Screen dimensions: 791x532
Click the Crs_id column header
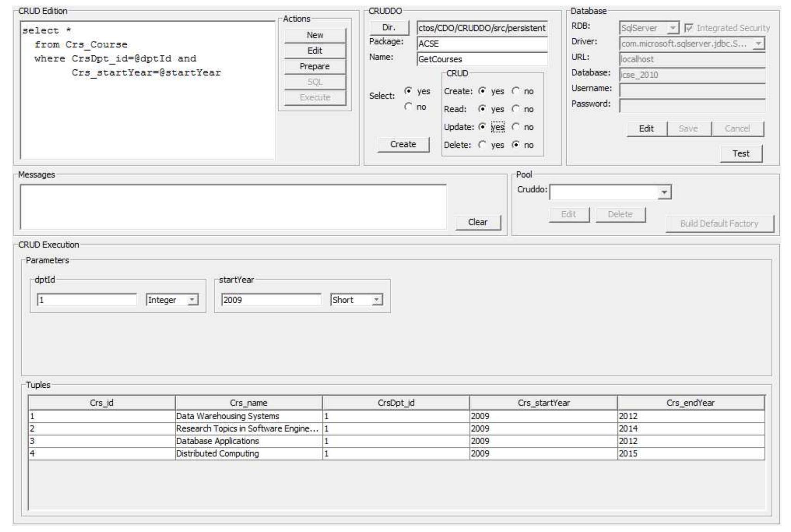pyautogui.click(x=102, y=403)
